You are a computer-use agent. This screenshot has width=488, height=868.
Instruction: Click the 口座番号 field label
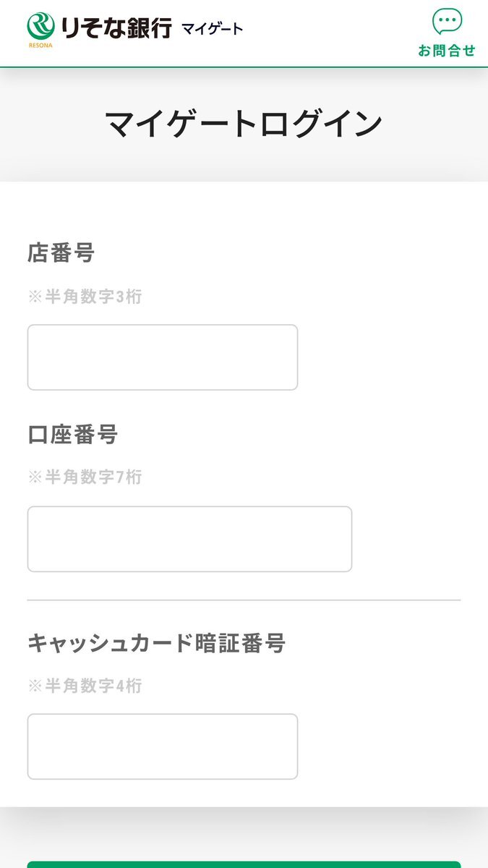tap(72, 435)
